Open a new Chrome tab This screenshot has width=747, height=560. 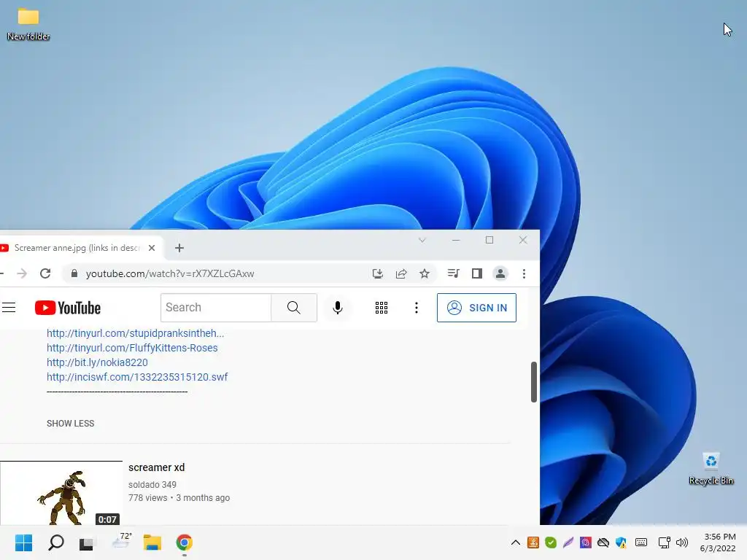click(179, 248)
